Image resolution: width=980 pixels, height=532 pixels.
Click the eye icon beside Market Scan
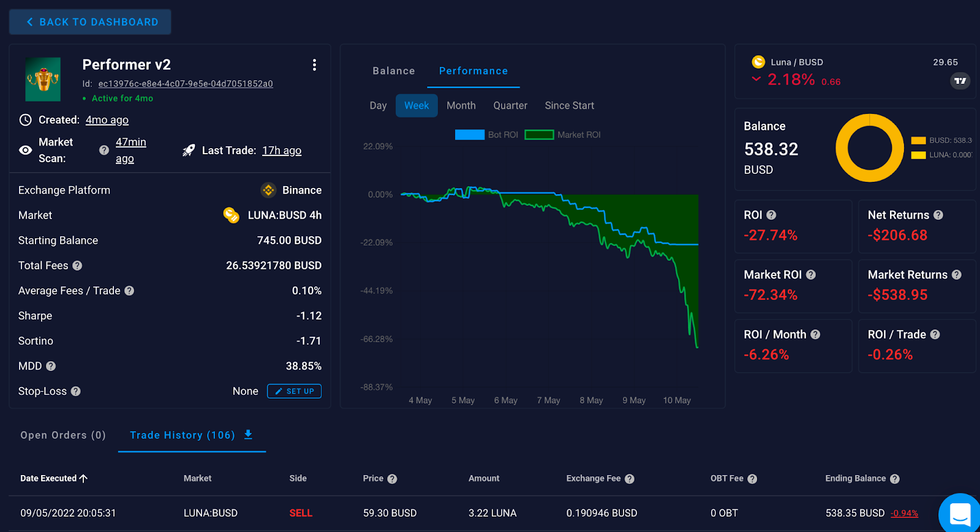point(25,150)
